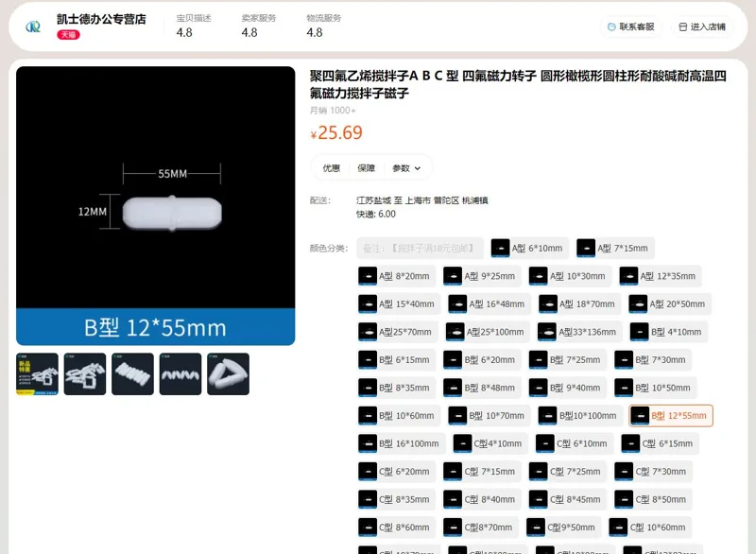Click the 快递: 6.00 shipping fee text

click(376, 214)
